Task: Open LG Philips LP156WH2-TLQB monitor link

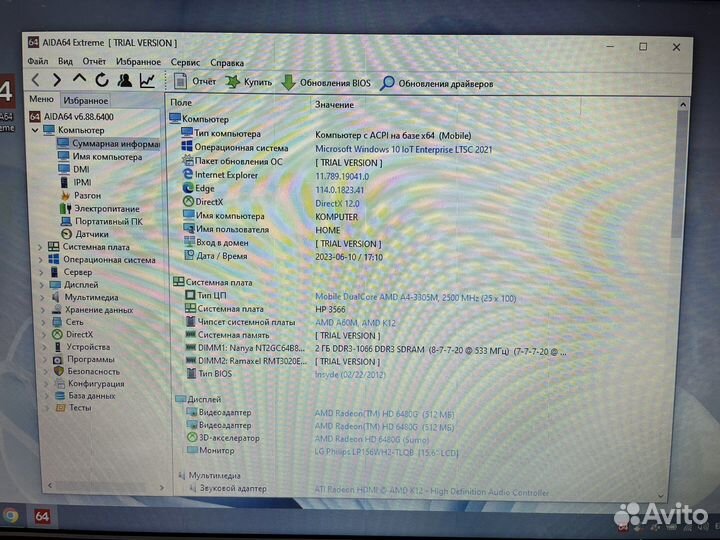Action: [386, 452]
